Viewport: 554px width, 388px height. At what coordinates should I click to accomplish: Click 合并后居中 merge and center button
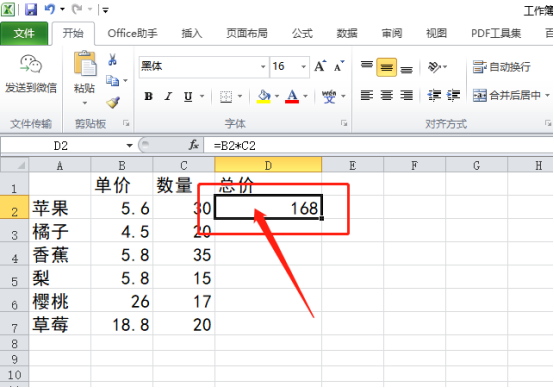click(x=507, y=95)
